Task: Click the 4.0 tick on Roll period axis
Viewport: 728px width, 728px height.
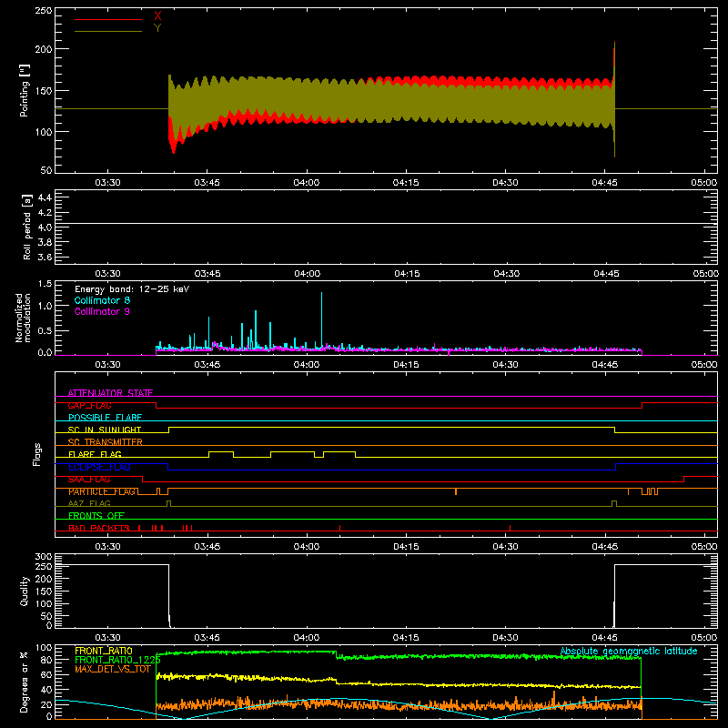Action: pyautogui.click(x=45, y=227)
